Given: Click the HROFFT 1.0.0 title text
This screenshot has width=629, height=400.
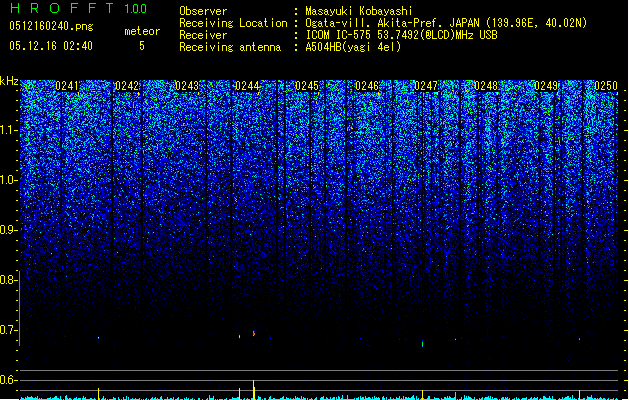Looking at the screenshot, I should (x=78, y=8).
